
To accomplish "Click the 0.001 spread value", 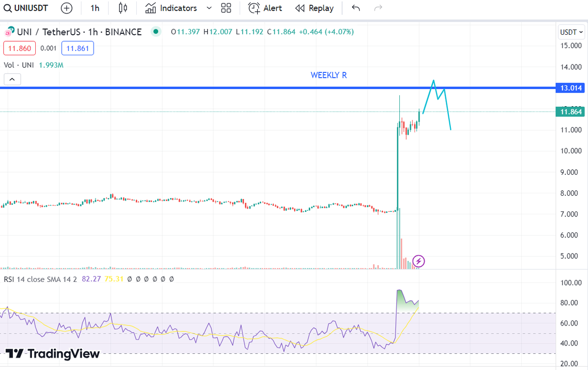I will (x=49, y=48).
